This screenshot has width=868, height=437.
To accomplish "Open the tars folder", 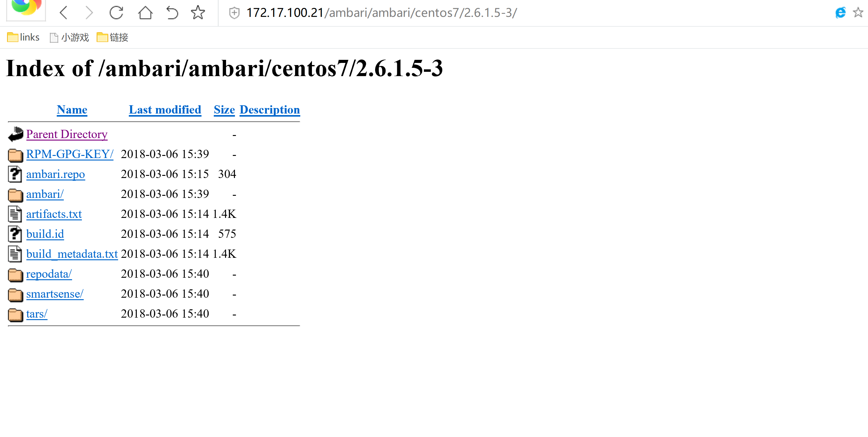I will [37, 313].
